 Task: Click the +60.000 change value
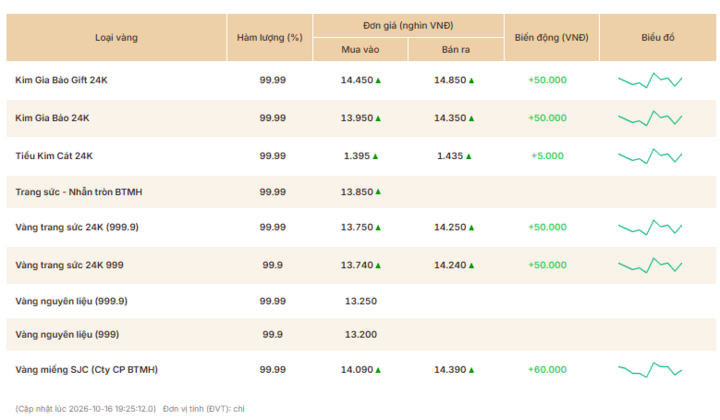coord(547,370)
